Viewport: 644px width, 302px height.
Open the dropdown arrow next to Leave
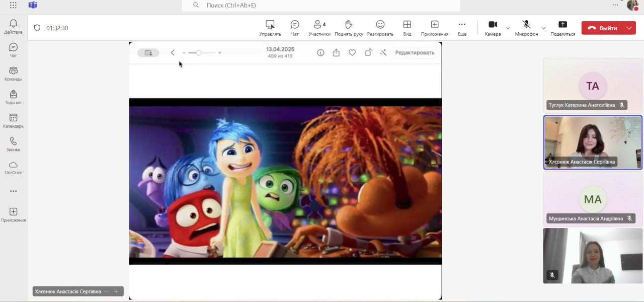[x=629, y=28]
